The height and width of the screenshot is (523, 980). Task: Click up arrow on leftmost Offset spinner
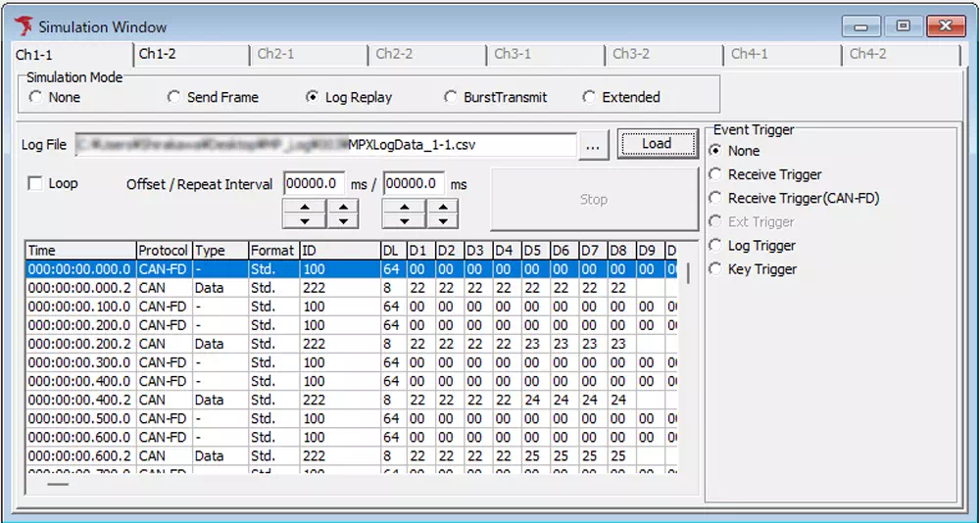(304, 209)
